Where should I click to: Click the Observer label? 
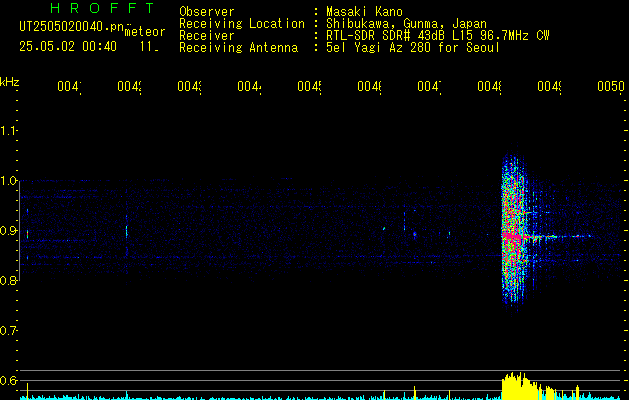click(x=207, y=12)
